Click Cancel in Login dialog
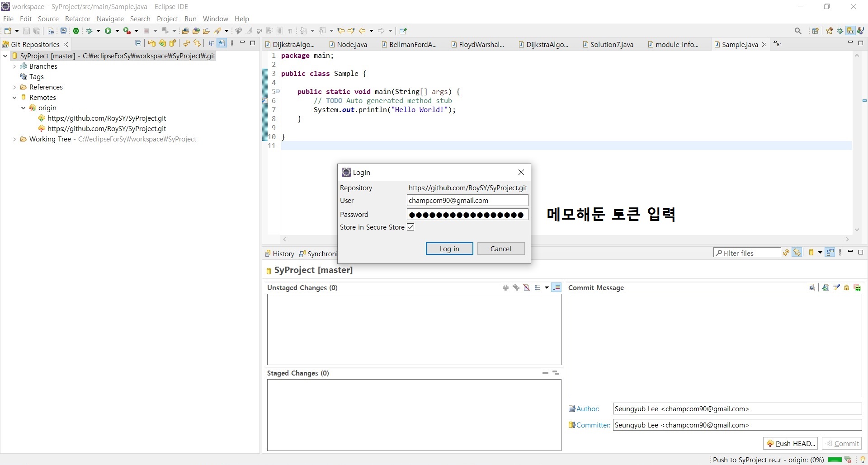 [x=501, y=249]
